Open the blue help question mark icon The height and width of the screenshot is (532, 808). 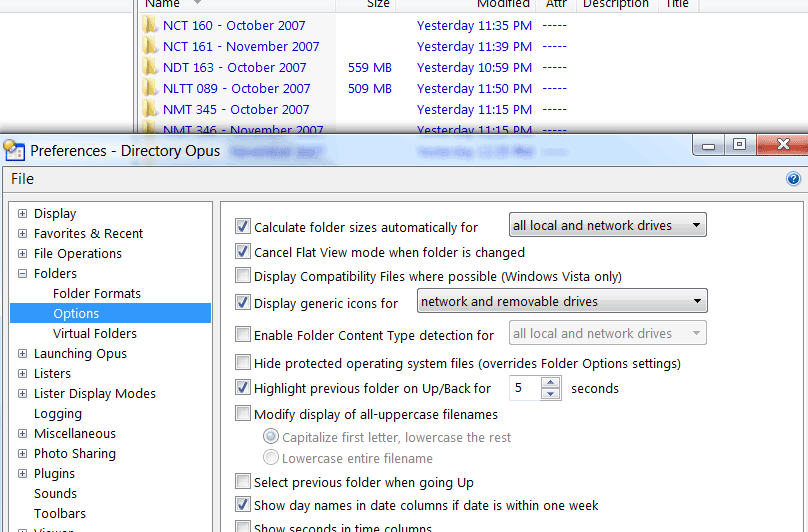pos(793,179)
